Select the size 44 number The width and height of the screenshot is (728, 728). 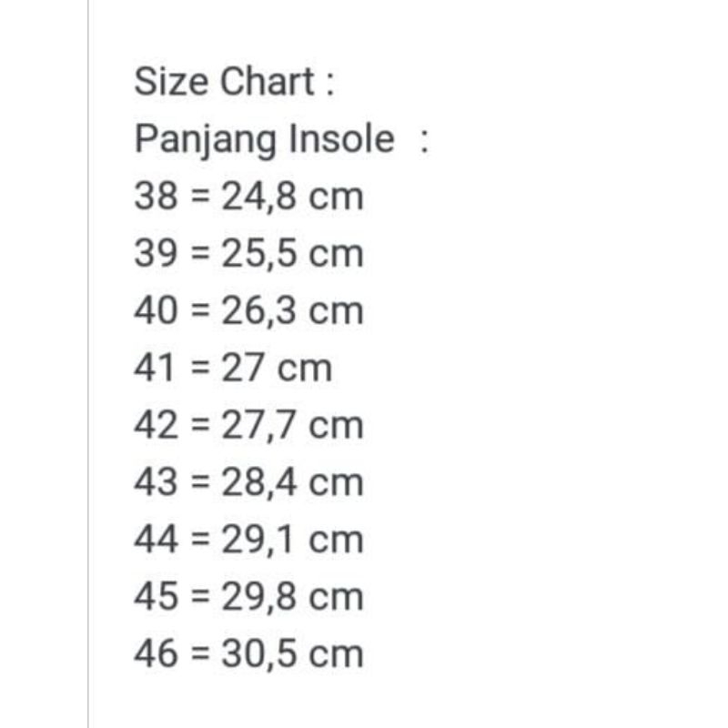point(156,541)
